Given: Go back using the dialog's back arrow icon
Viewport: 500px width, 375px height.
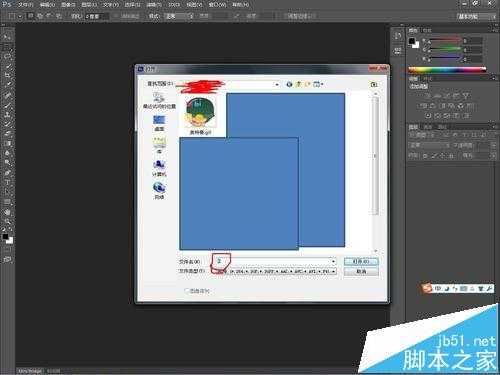Looking at the screenshot, I should pos(289,84).
